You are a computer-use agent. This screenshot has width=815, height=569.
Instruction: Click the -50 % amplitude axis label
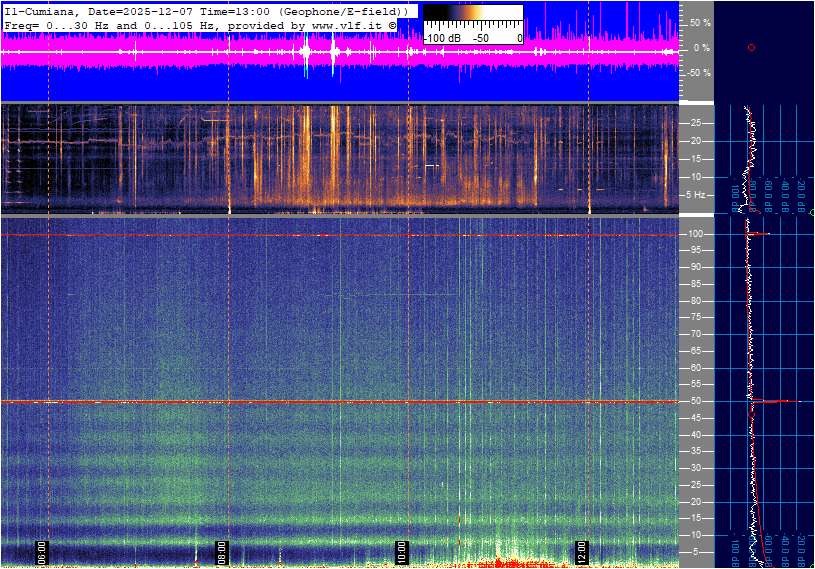tap(697, 73)
